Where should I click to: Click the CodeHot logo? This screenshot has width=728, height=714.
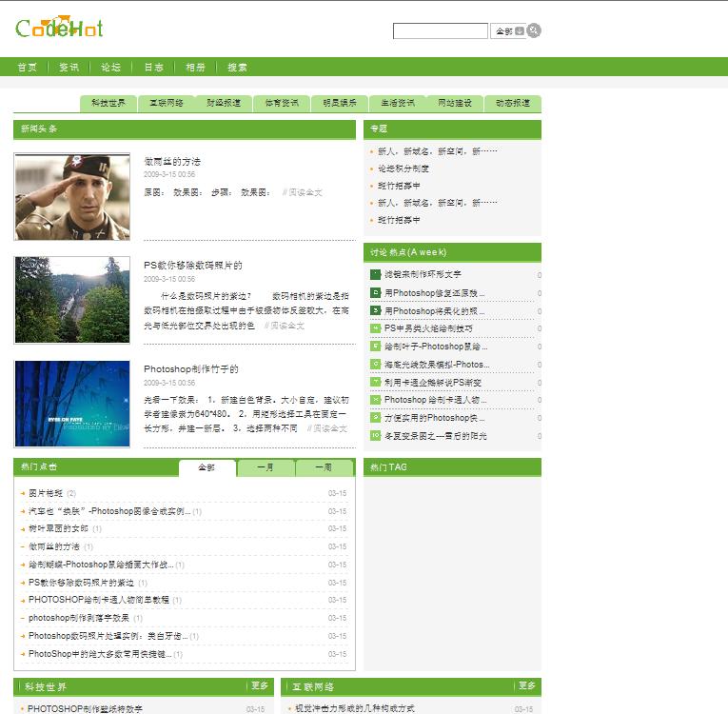pyautogui.click(x=59, y=27)
